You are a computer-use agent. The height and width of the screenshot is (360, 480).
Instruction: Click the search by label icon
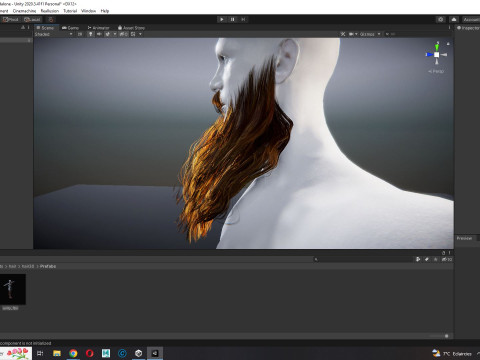[427, 259]
